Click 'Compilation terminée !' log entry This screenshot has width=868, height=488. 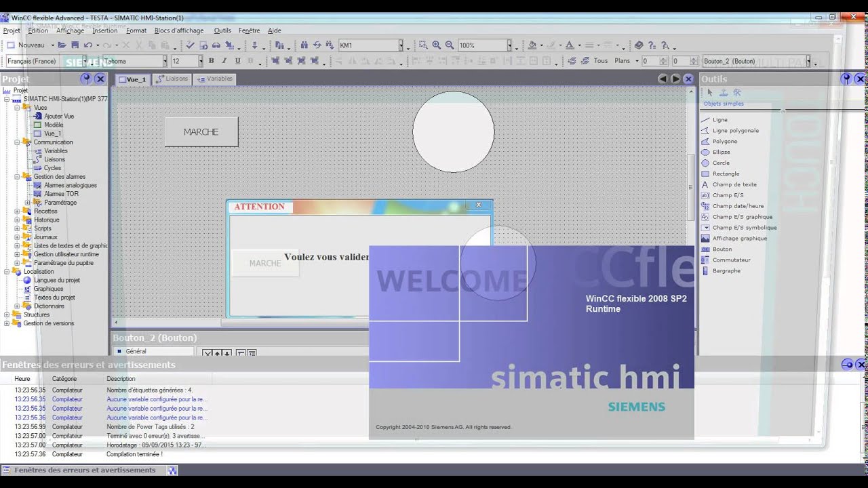(x=134, y=454)
